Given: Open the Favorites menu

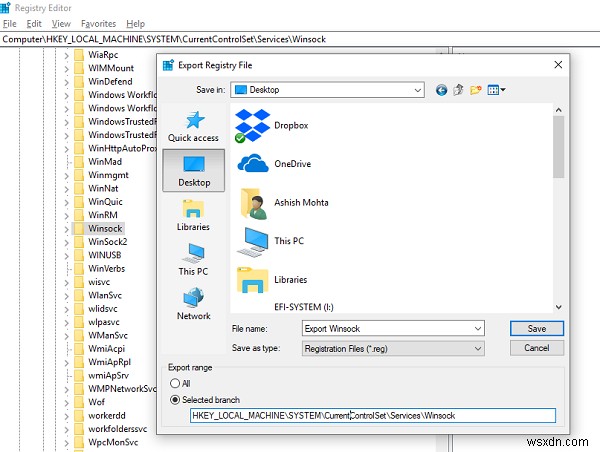Looking at the screenshot, I should pos(98,24).
